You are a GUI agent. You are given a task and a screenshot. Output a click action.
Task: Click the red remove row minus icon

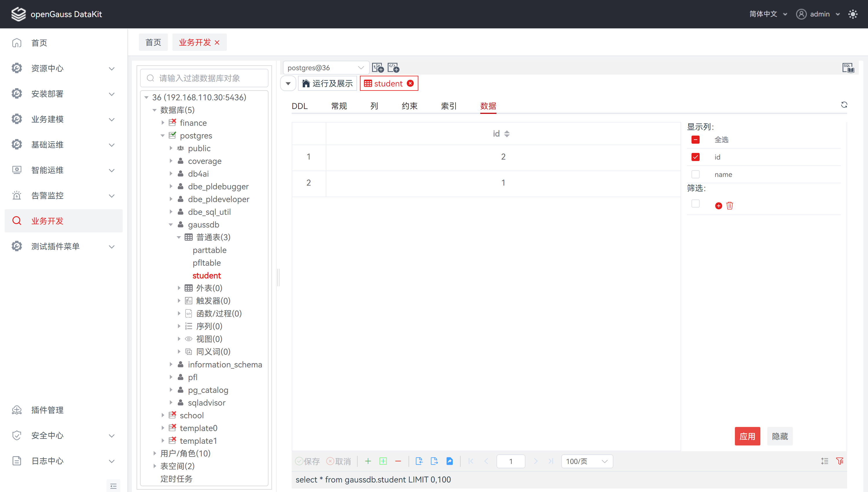pos(398,461)
